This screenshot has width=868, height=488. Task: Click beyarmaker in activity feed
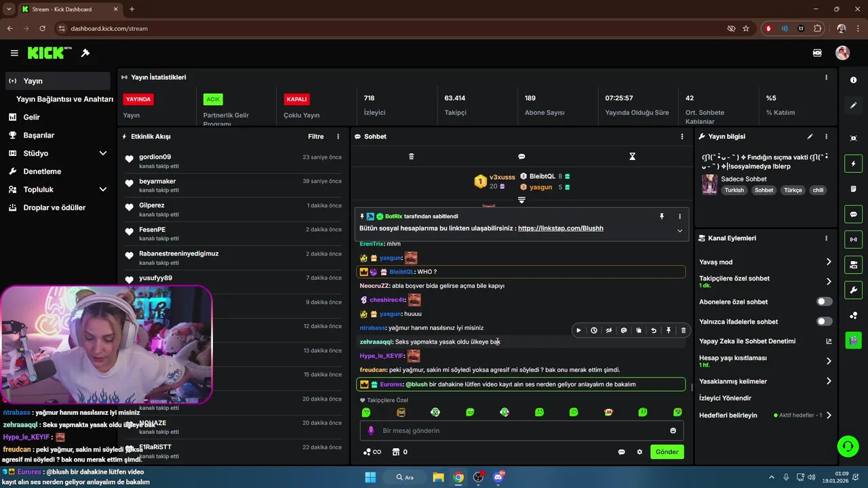[x=157, y=181]
